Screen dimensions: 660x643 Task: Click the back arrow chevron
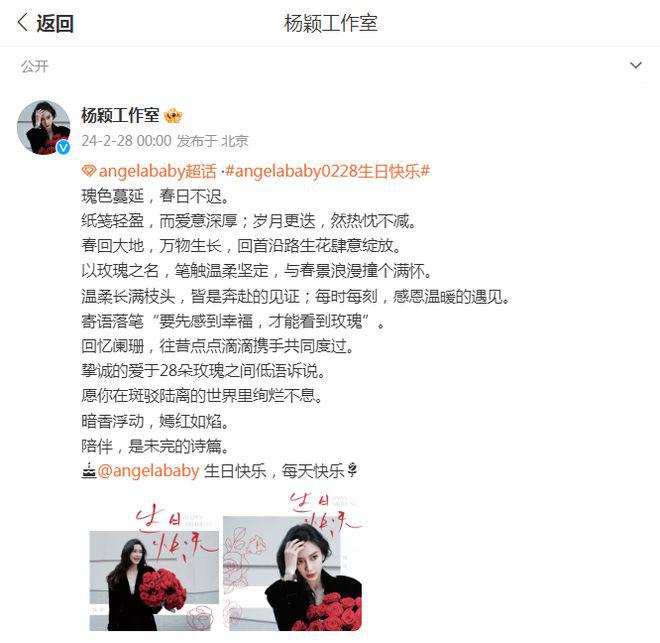[x=23, y=22]
